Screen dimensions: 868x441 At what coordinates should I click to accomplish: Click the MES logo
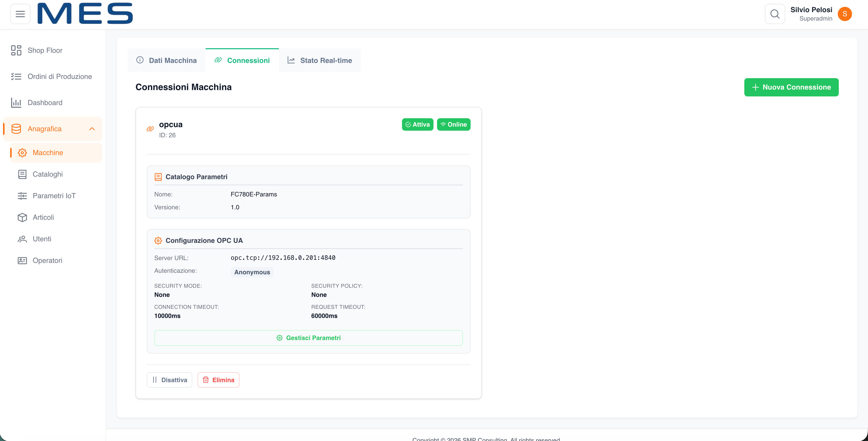(85, 13)
